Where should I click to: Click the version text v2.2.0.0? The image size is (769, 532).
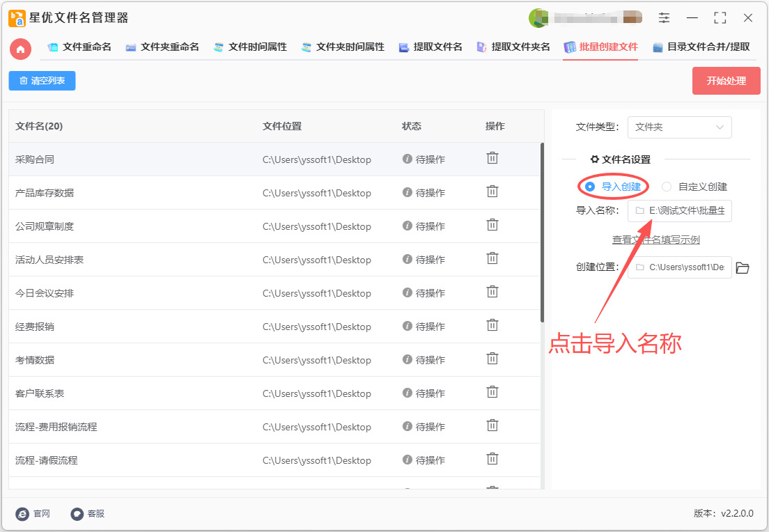(737, 513)
